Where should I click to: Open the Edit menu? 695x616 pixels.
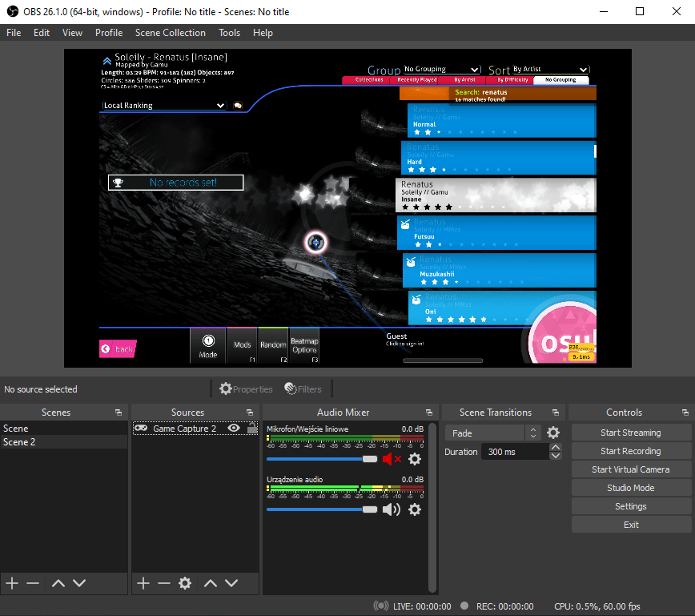(42, 33)
